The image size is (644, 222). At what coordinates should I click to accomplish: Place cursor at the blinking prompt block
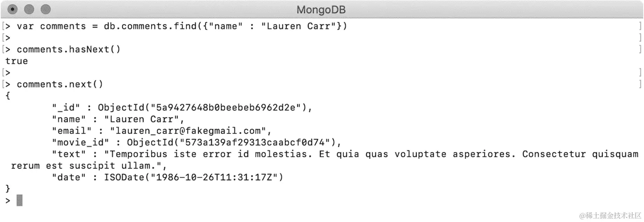19,201
